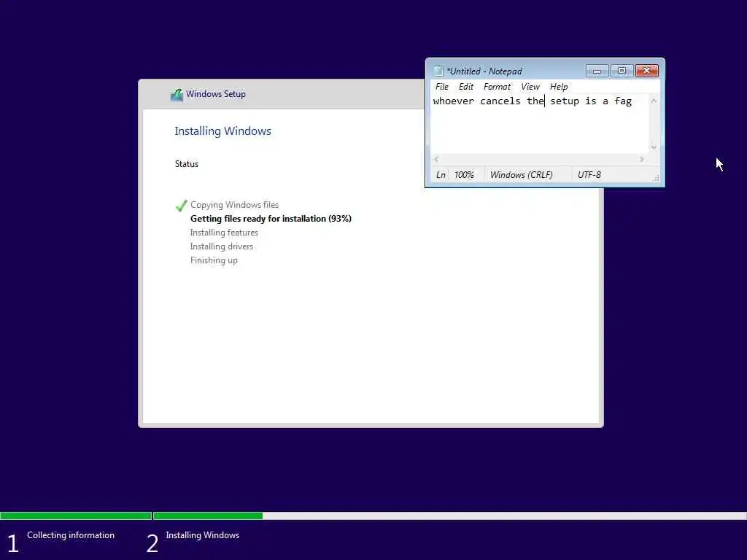Click the Windows (CRLF) status bar entry
747x560 pixels.
click(521, 175)
